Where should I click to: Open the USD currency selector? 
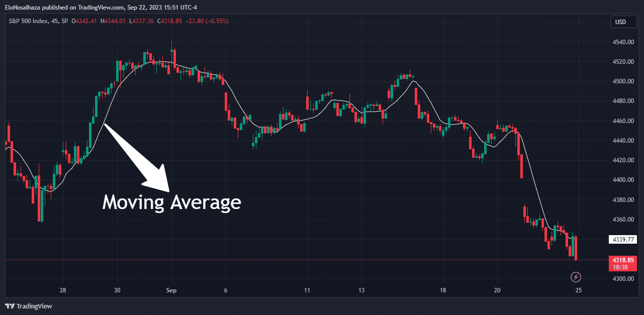(x=623, y=22)
